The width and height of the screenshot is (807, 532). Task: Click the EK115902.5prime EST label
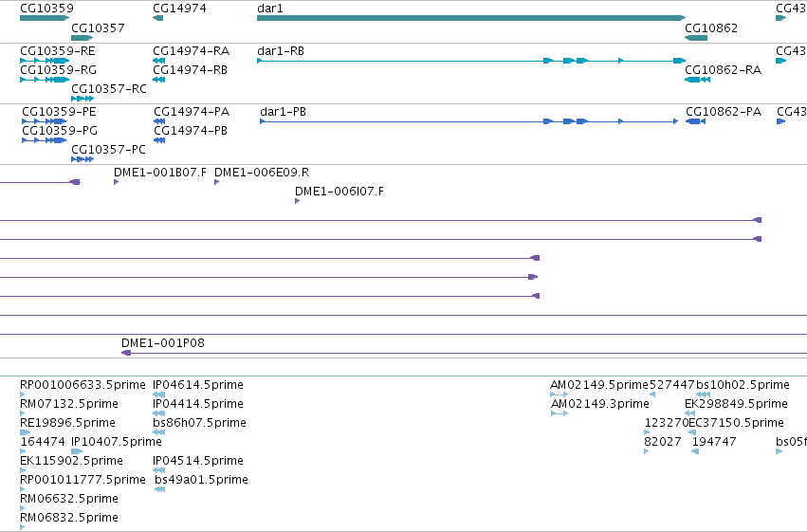pos(71,461)
